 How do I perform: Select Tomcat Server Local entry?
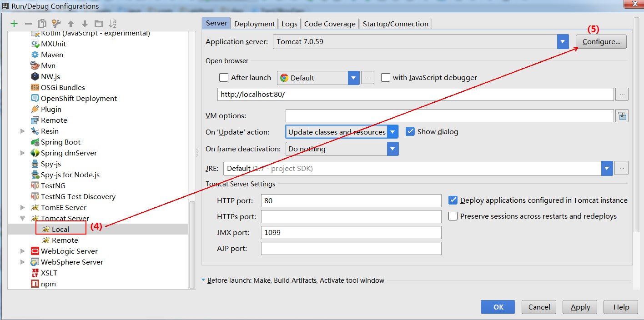56,229
